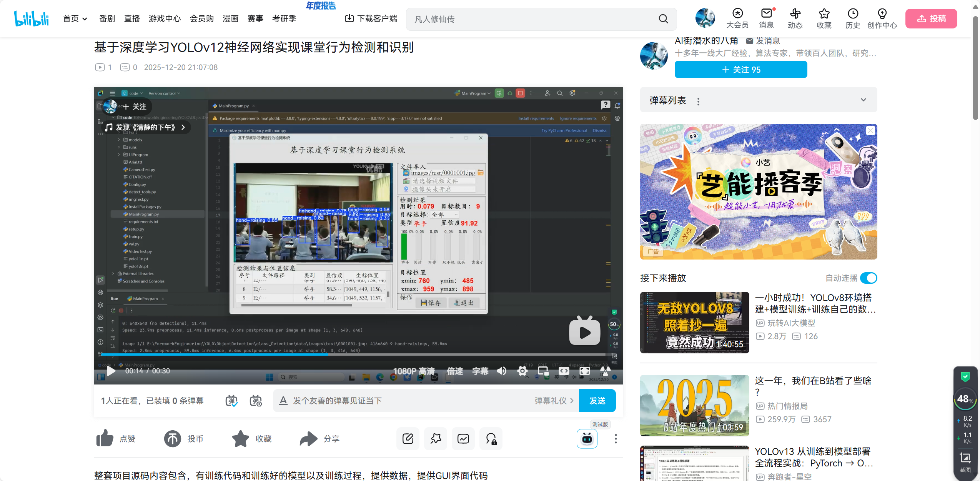Open messages (消息) envelope icon
980x481 pixels.
pyautogui.click(x=766, y=13)
